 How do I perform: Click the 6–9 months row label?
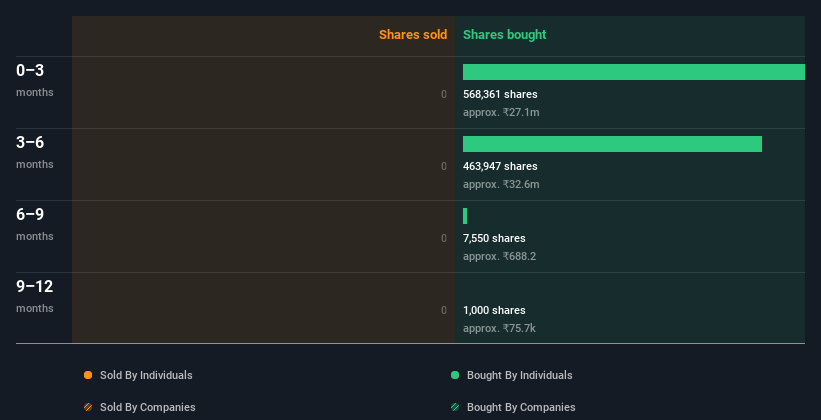(35, 224)
